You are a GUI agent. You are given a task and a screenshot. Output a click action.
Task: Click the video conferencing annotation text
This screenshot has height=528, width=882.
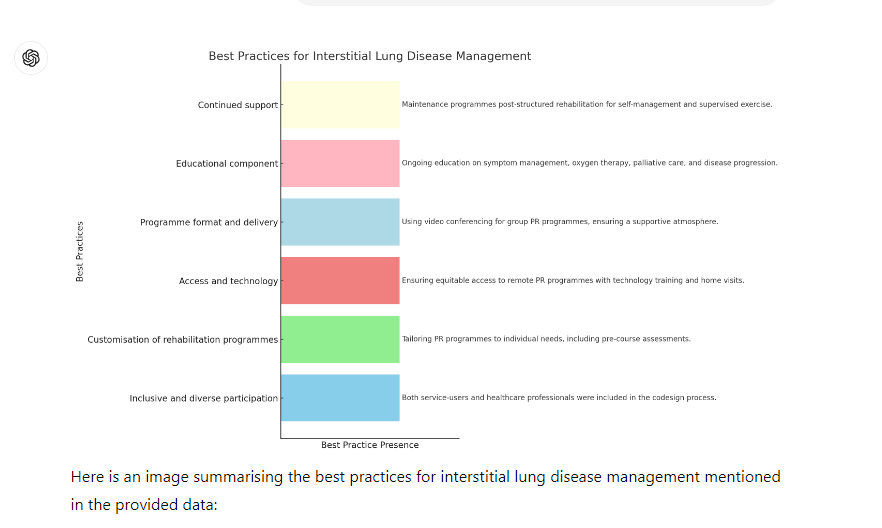click(560, 222)
